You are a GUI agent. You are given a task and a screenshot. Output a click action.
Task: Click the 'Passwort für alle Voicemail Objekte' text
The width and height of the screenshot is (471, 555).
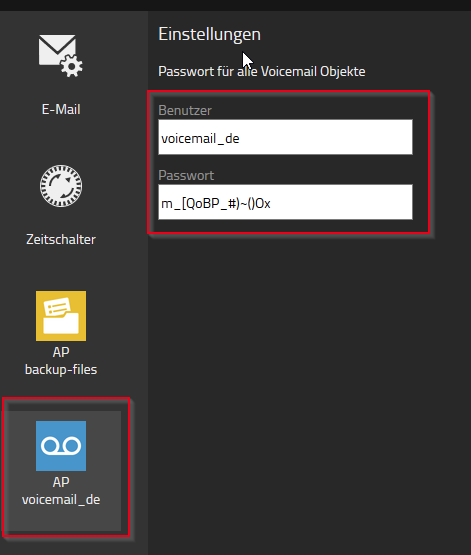point(262,71)
